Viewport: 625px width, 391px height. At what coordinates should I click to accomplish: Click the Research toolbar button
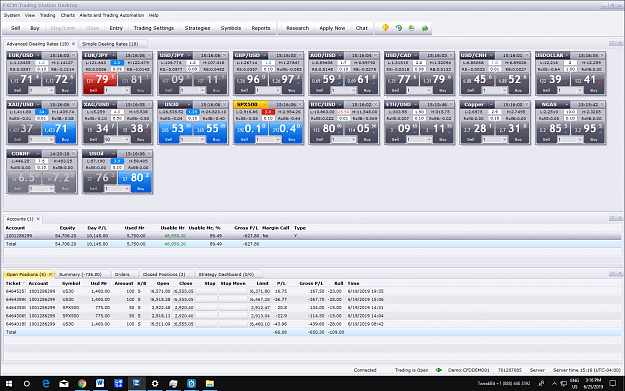[x=297, y=28]
